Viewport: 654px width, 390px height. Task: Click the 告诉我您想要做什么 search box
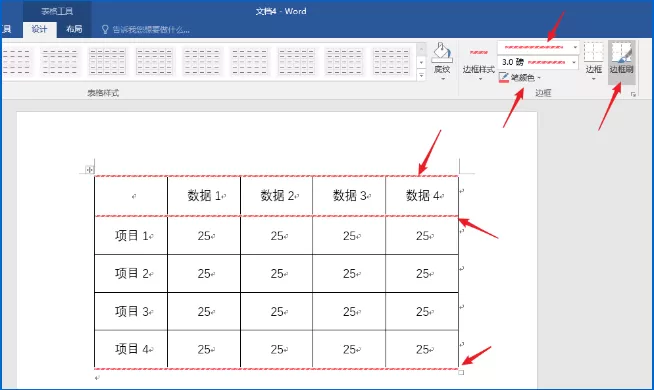pos(151,30)
